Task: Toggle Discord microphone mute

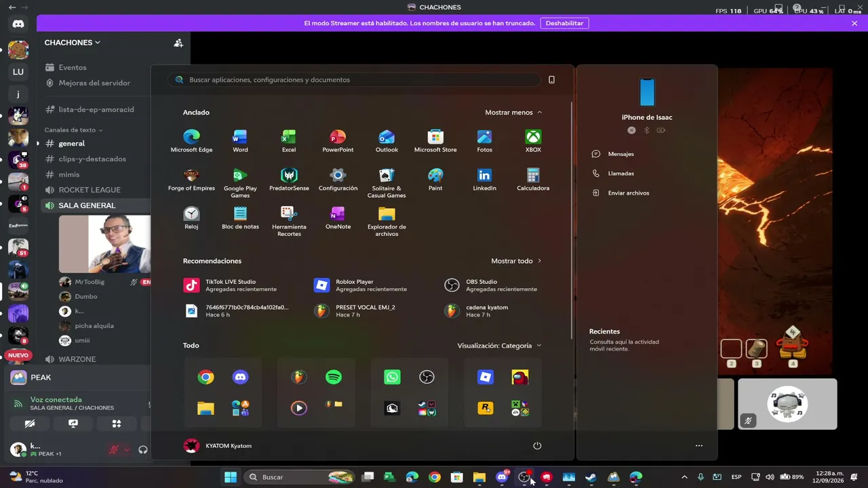Action: pos(114,449)
